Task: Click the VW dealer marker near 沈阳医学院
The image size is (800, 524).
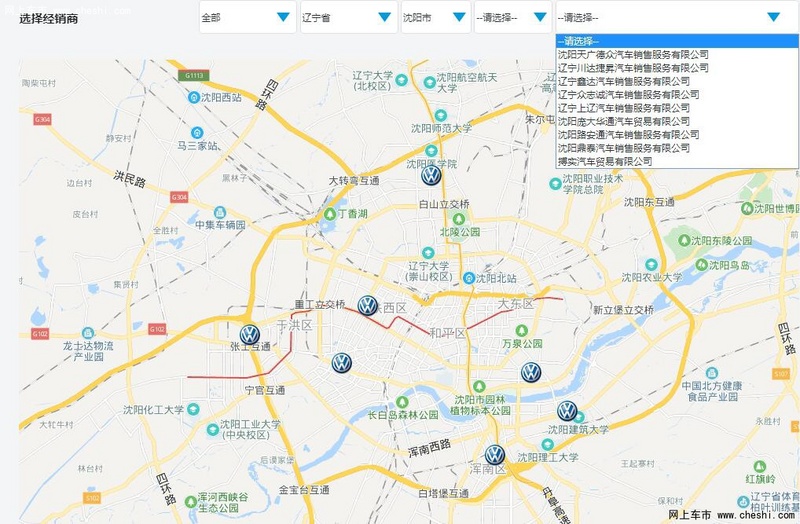Action: 431,176
